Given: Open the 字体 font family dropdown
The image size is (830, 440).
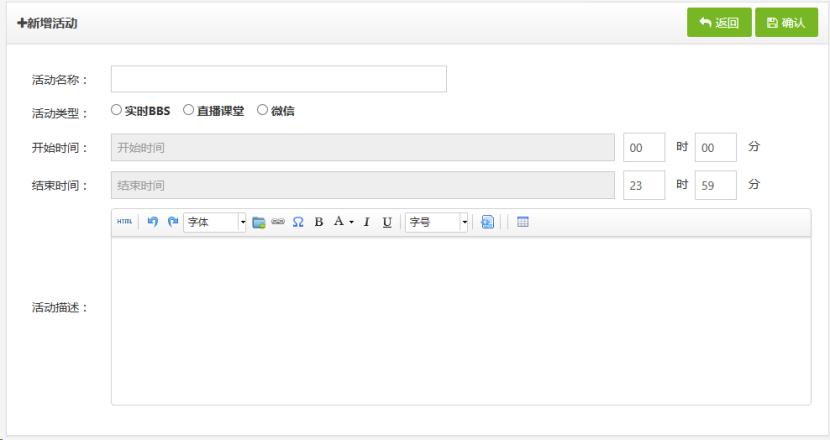Looking at the screenshot, I should click(214, 222).
